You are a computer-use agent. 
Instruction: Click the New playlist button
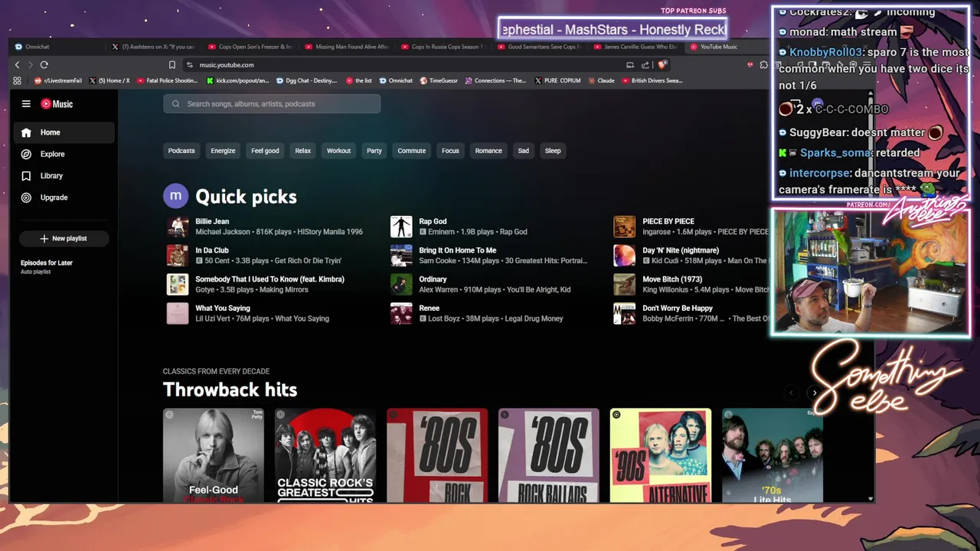pos(64,239)
